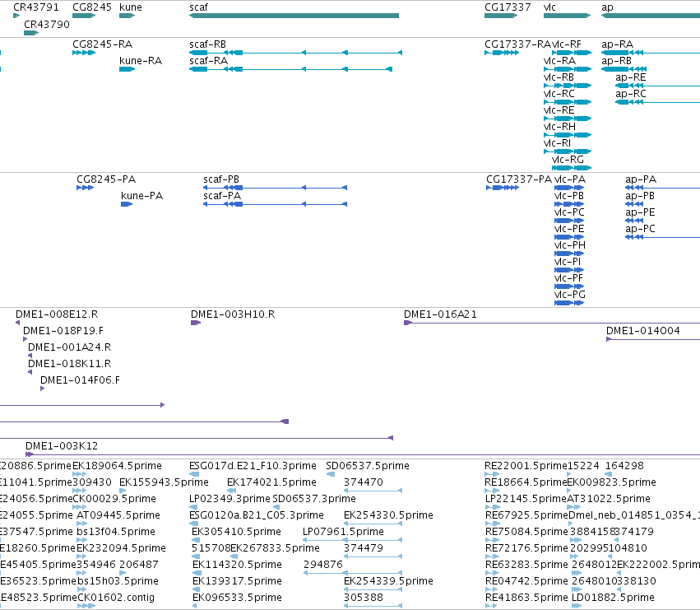Open the vlc-PG protein label

[570, 295]
